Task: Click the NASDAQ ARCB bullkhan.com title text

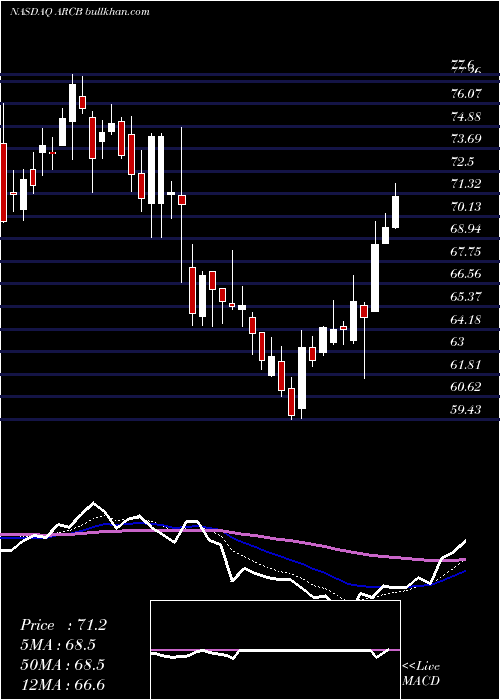Action: point(79,12)
